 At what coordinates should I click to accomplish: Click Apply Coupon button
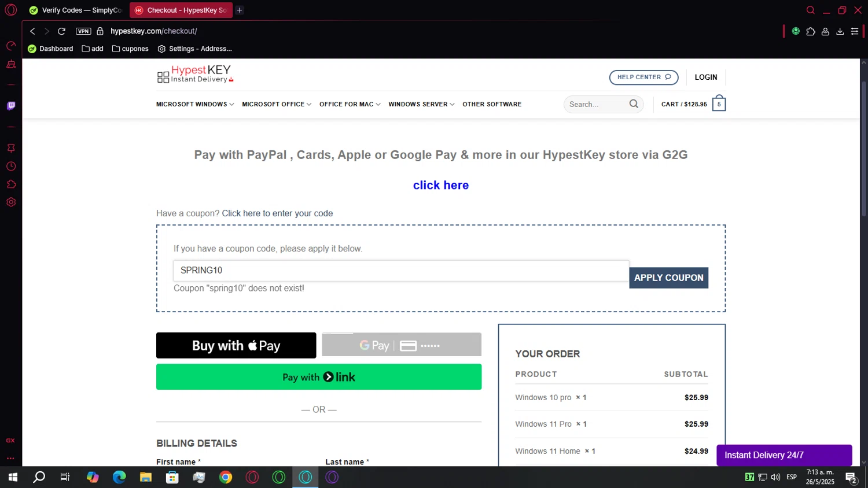[668, 278]
